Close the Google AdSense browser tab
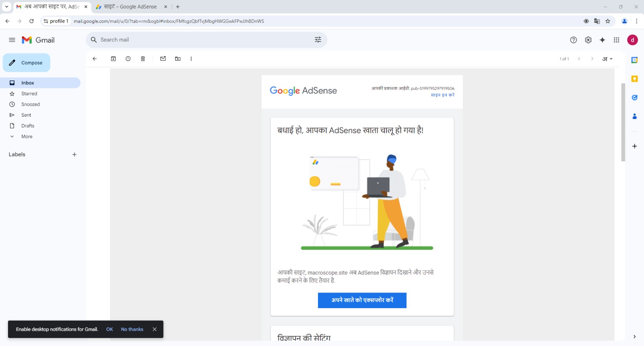Screen dimensions: 644x346 [x=165, y=7]
